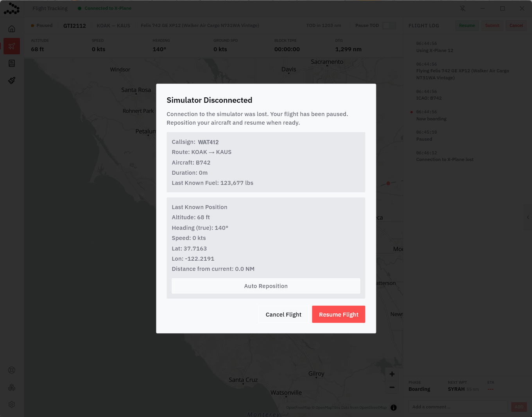
Task: Open the tickets icon in sidebar
Action: 12,81
